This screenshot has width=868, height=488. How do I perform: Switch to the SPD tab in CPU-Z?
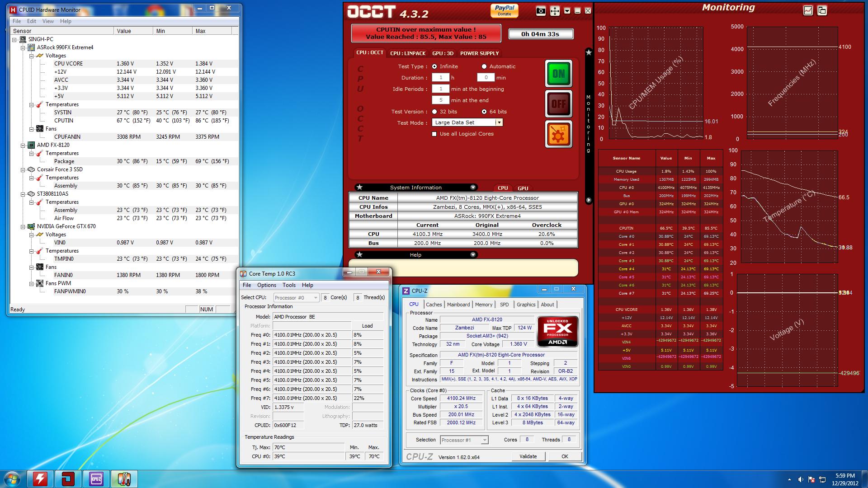[504, 305]
